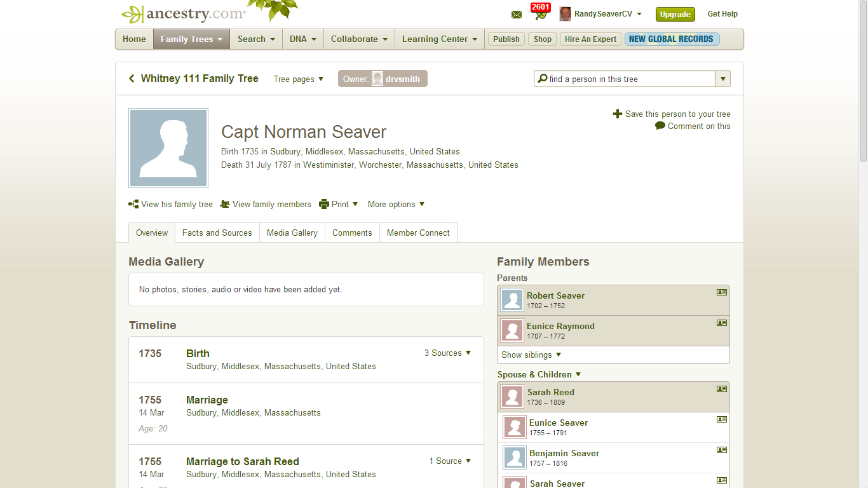Viewport: 868px width, 488px height.
Task: Open the mail envelope inbox icon
Action: 516,14
